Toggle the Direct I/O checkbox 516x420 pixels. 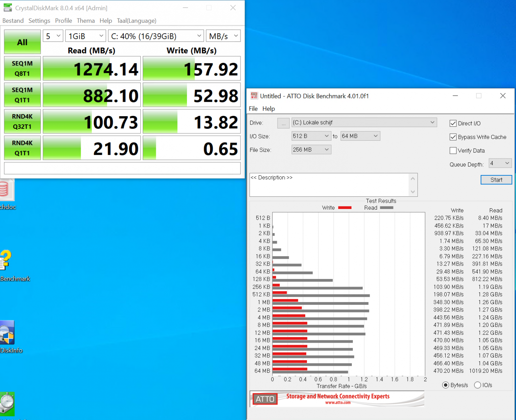(x=453, y=123)
